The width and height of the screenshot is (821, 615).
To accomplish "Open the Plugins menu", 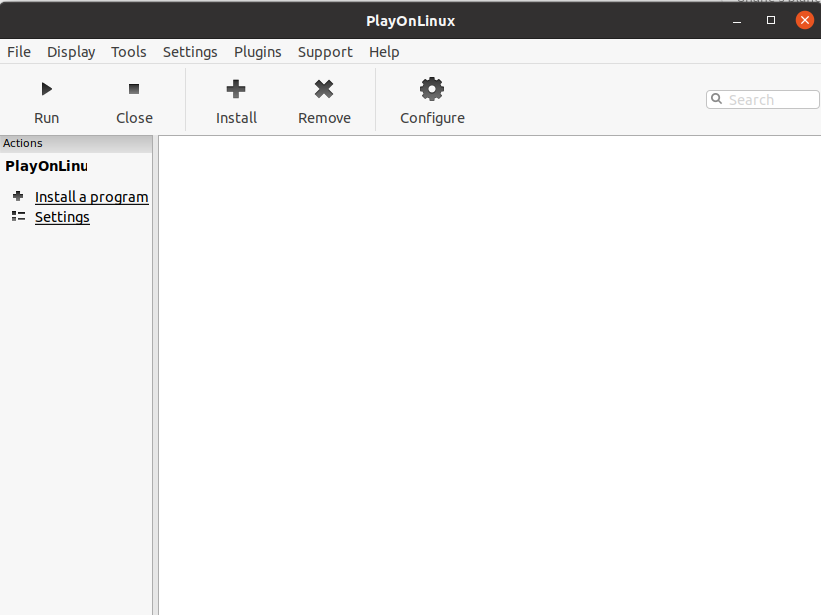I will tap(258, 52).
